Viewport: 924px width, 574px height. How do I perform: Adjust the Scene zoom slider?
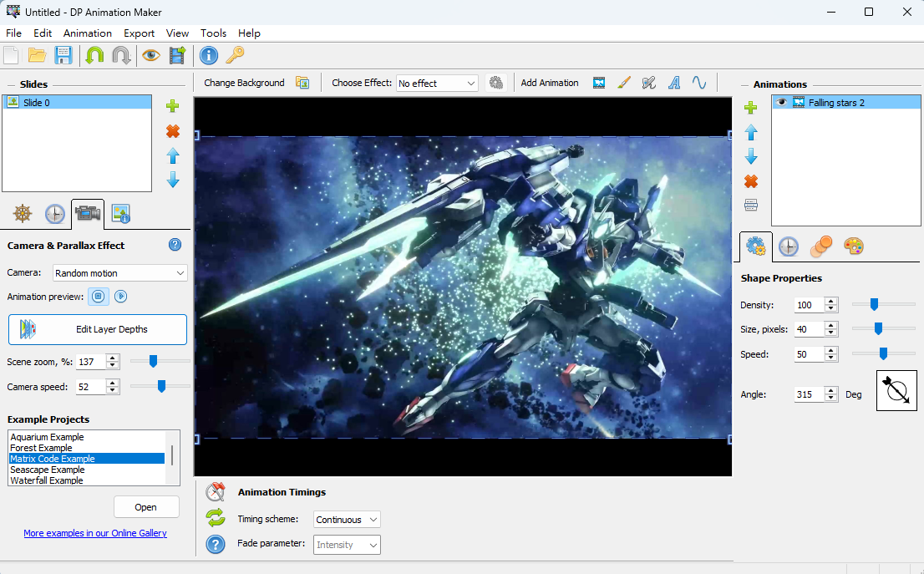point(153,361)
